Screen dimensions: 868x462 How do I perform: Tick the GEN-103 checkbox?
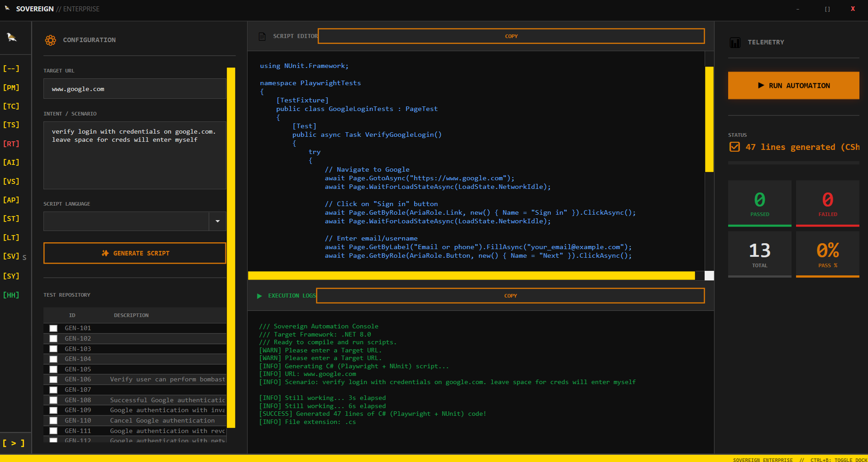point(53,349)
